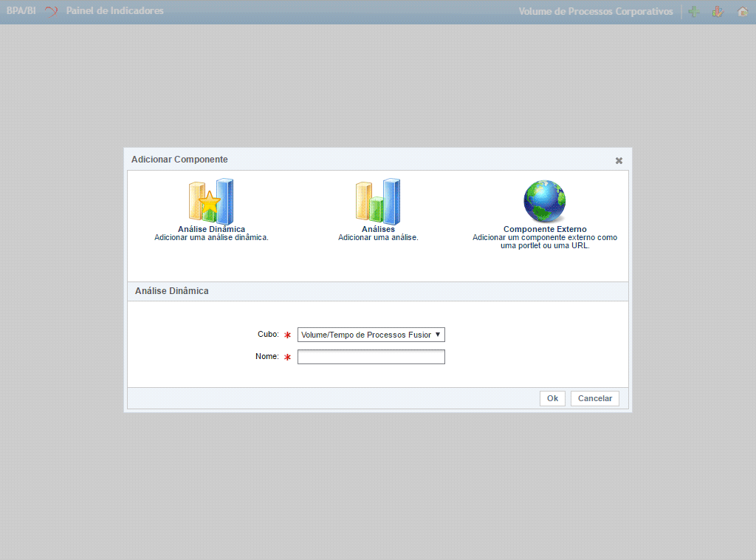Click the BPA/BI header link

pyautogui.click(x=21, y=10)
